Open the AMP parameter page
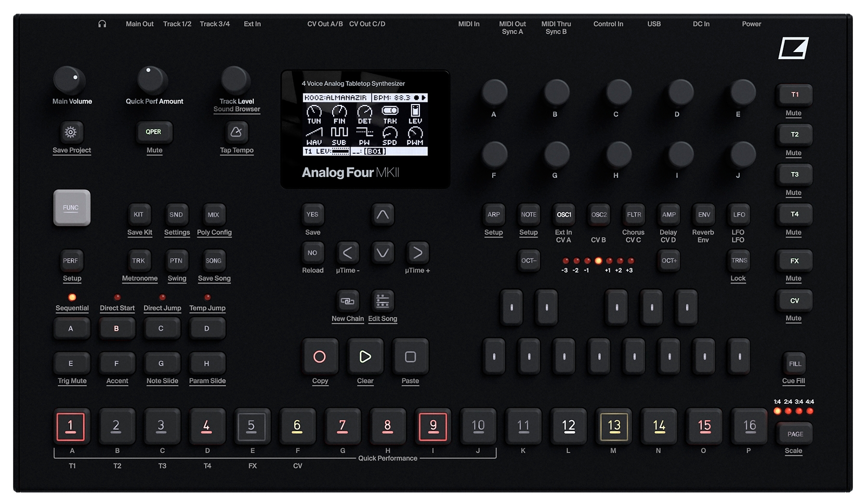 point(669,214)
